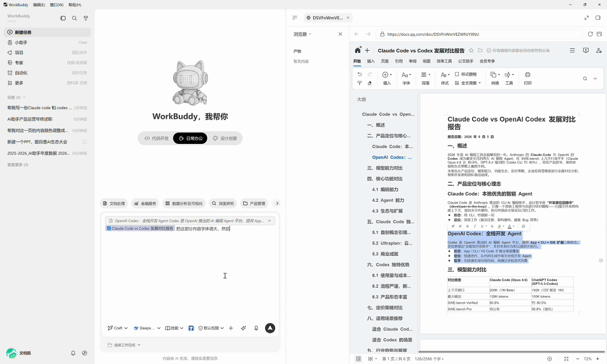Image resolution: width=607 pixels, height=364 pixels.
Task: Open the 插入 ribbon tab
Action: 371,61
